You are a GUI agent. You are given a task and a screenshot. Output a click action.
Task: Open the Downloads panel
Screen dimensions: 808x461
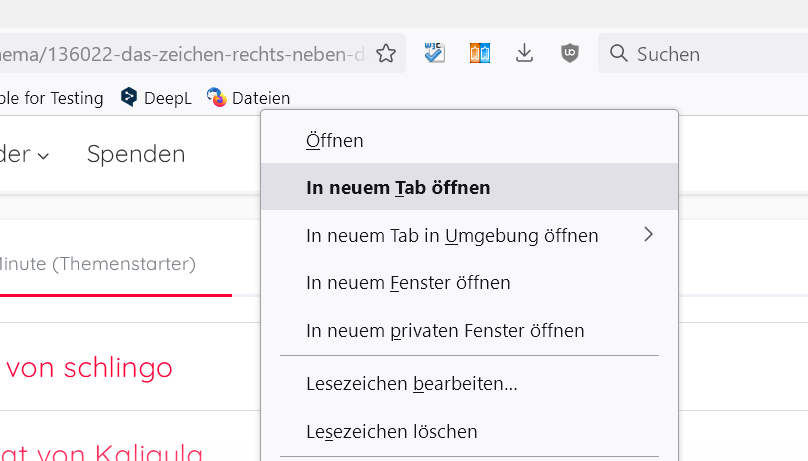(525, 54)
